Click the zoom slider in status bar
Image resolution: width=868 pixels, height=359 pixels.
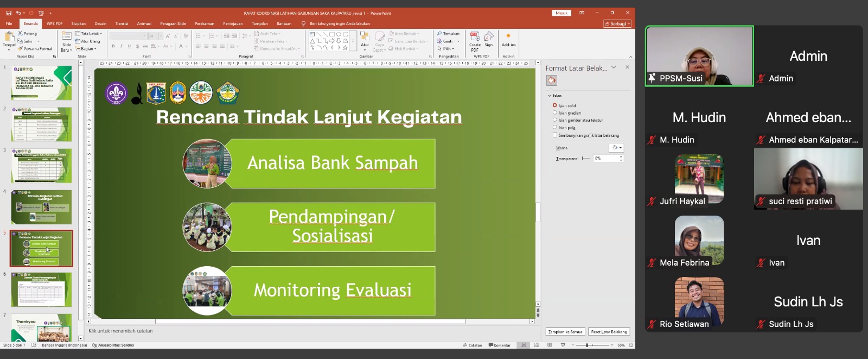pyautogui.click(x=587, y=345)
